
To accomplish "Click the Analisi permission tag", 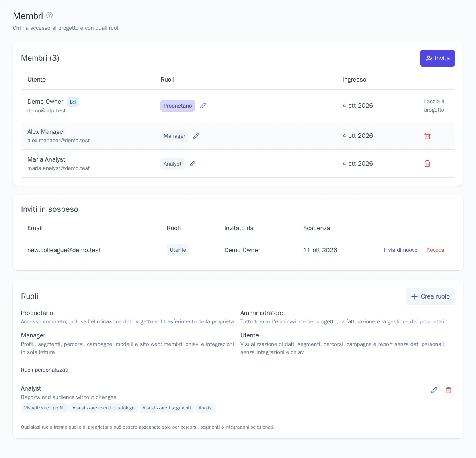I will click(205, 408).
